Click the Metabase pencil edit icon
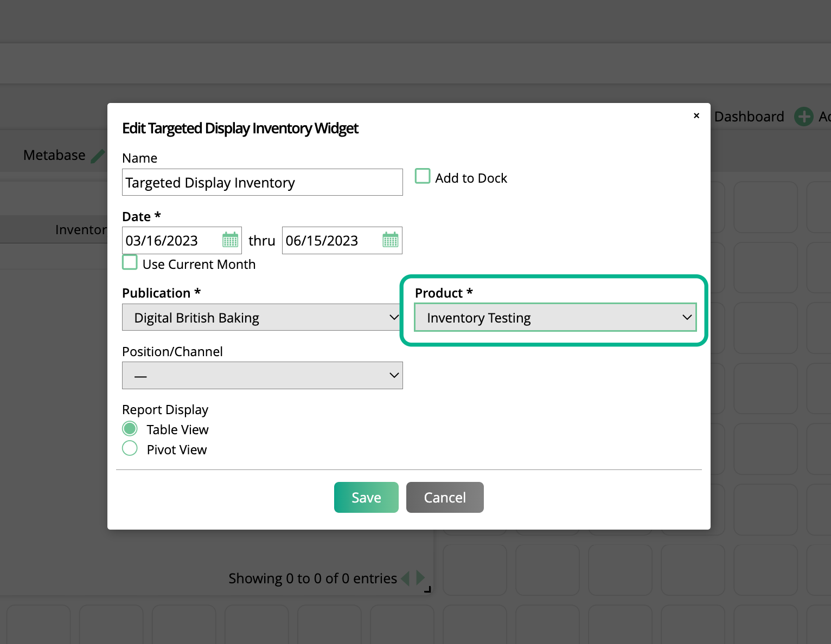 click(x=98, y=156)
